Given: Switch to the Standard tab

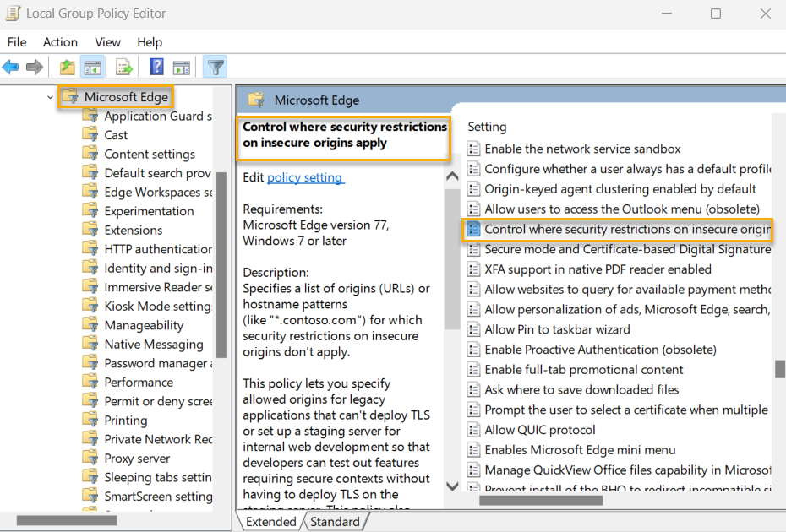Looking at the screenshot, I should (x=335, y=522).
